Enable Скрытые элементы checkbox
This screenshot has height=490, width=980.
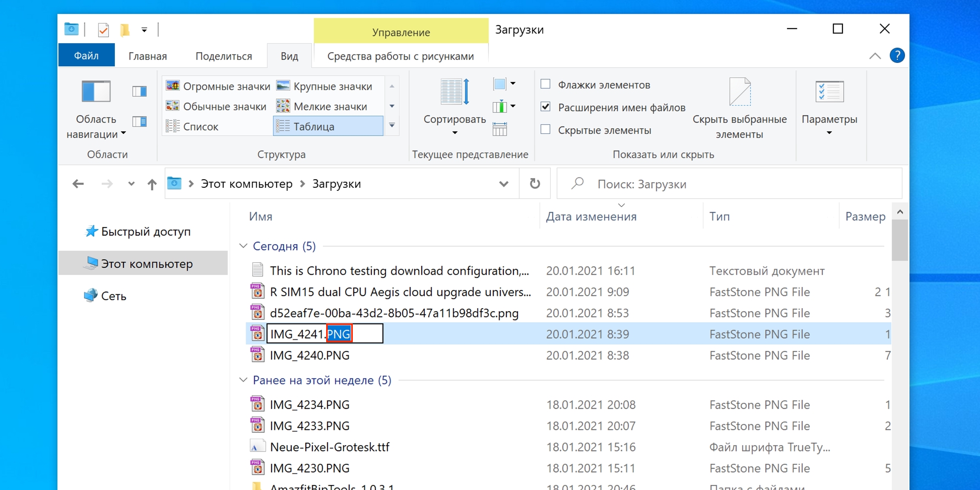(545, 129)
